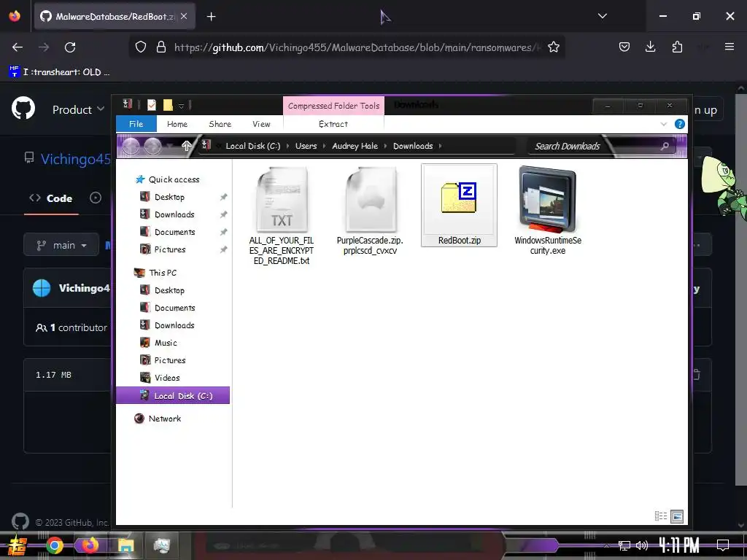Open the RedBoot.zip file
The width and height of the screenshot is (747, 560).
pyautogui.click(x=459, y=205)
